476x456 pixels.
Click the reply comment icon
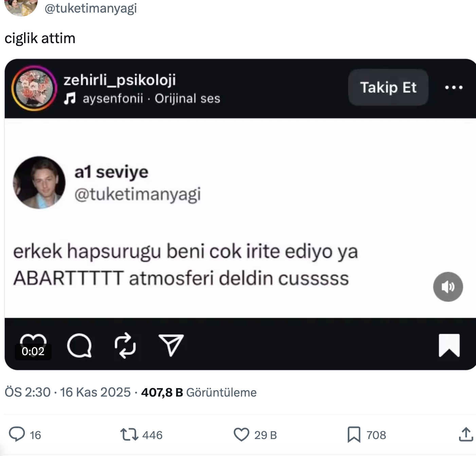click(17, 434)
